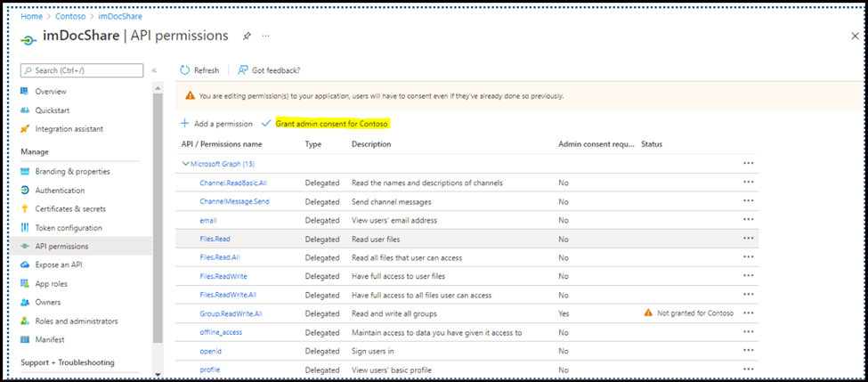Image resolution: width=868 pixels, height=382 pixels.
Task: Click the Manifest icon
Action: click(x=24, y=340)
